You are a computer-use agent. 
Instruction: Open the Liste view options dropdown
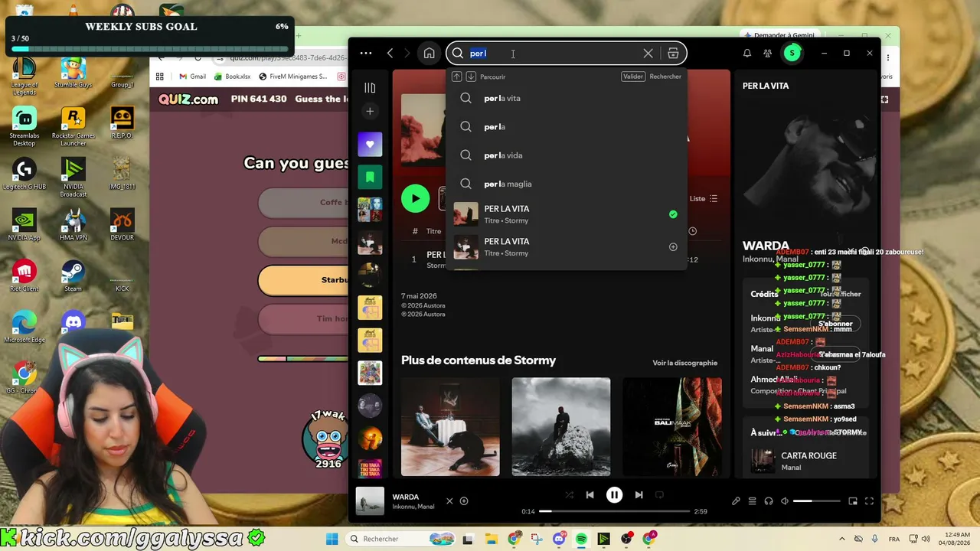coord(704,199)
